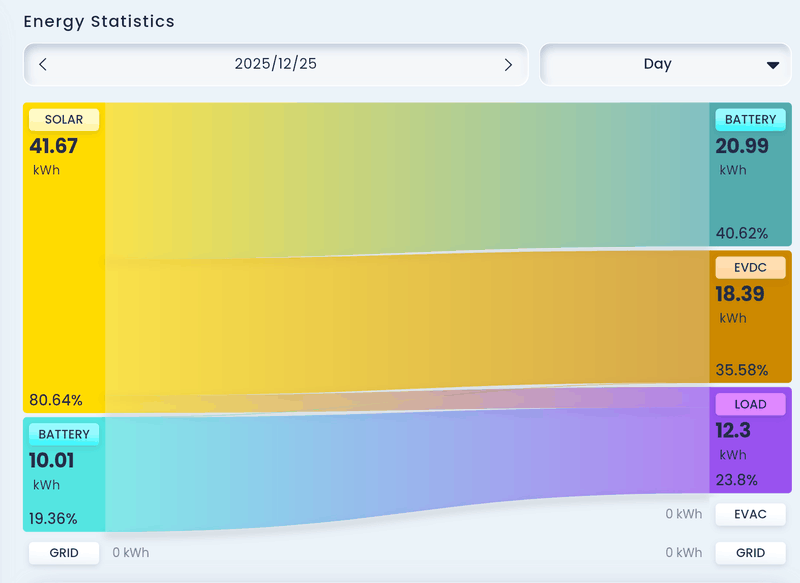This screenshot has width=800, height=583.
Task: Click the EVAC label button
Action: click(x=750, y=515)
